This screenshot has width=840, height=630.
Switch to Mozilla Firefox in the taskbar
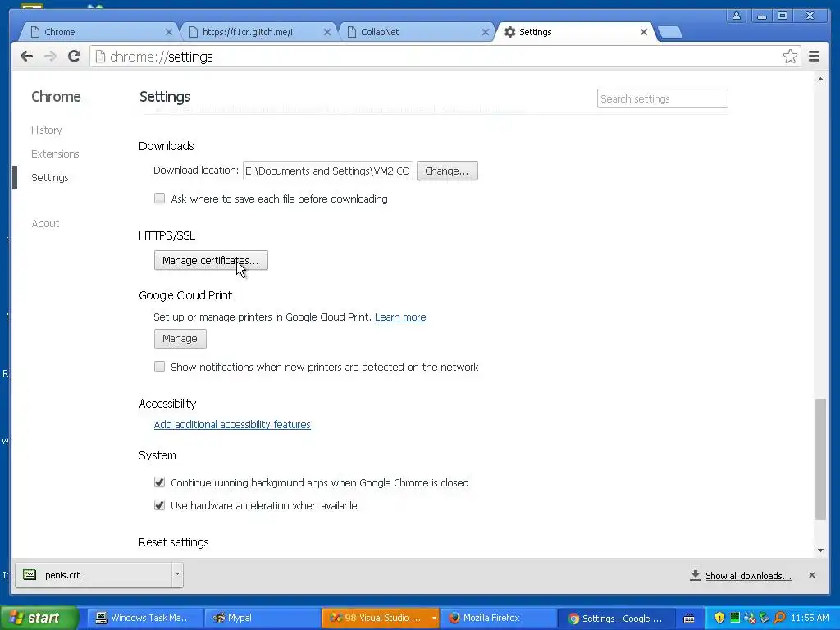pos(498,619)
